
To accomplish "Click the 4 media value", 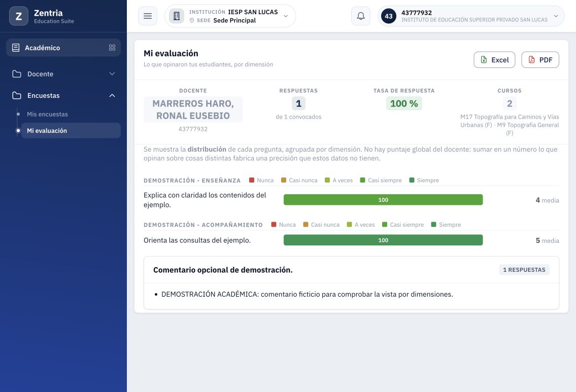I will [548, 200].
